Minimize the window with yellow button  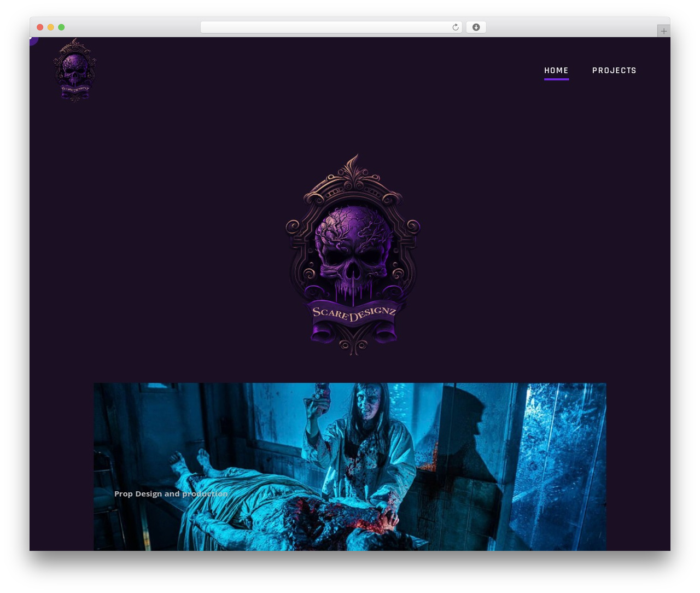pyautogui.click(x=50, y=27)
